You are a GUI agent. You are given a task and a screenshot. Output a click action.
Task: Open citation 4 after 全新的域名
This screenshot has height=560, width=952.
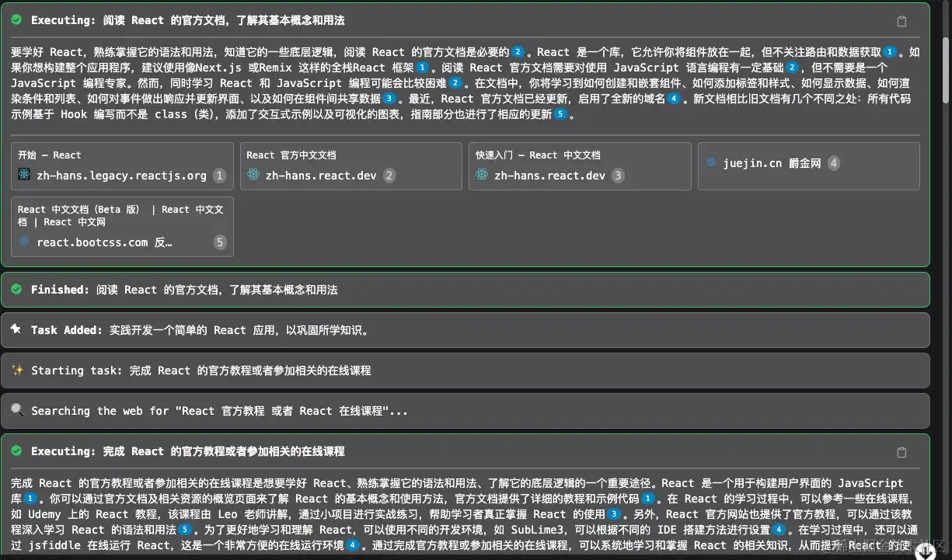point(674,99)
